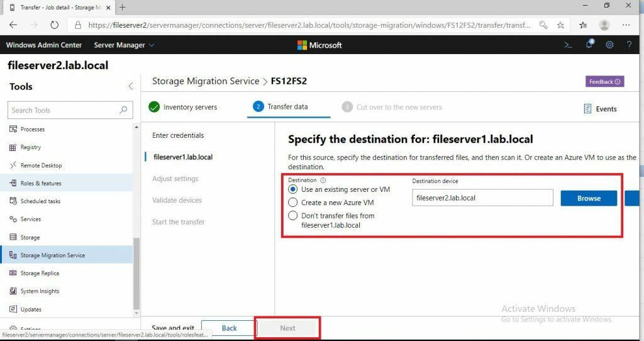Viewport: 644px width, 341px height.
Task: Click the Scheduled tasks icon
Action: coord(13,201)
